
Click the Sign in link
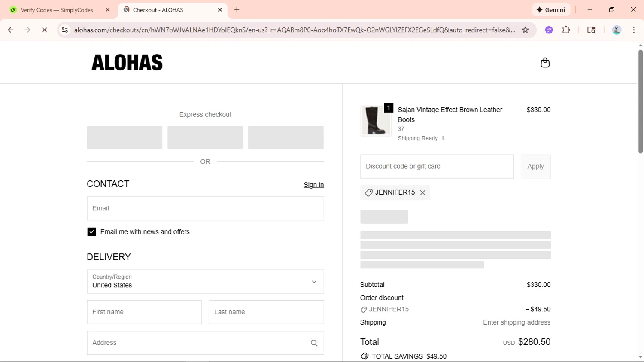(x=313, y=185)
